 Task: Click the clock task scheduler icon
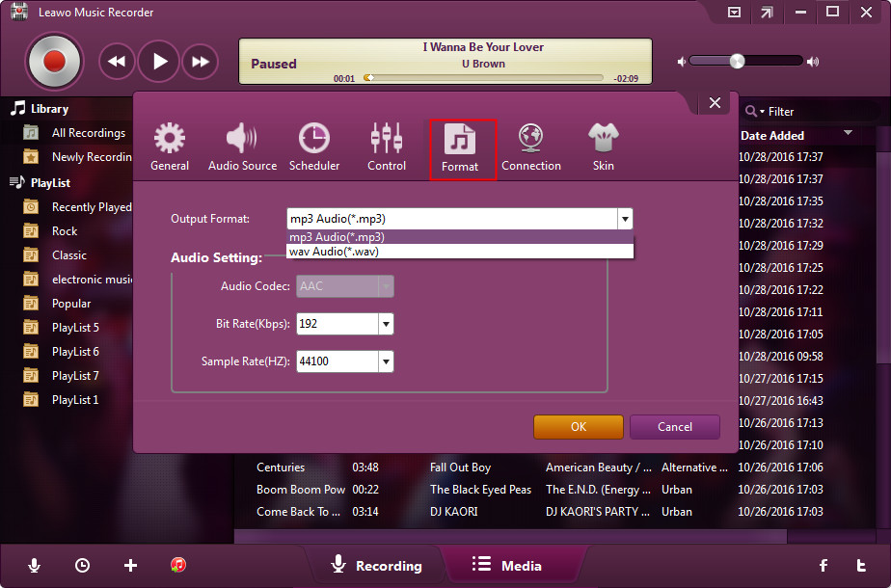pos(82,565)
